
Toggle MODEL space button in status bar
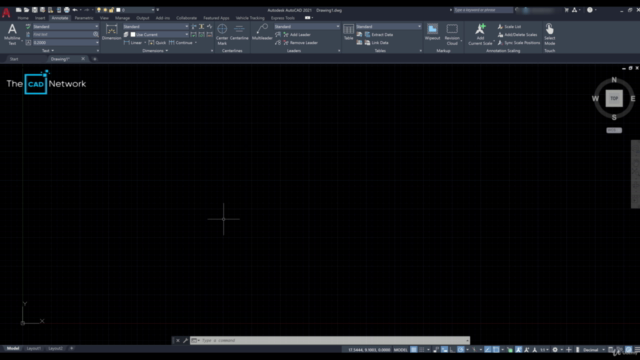click(x=400, y=350)
